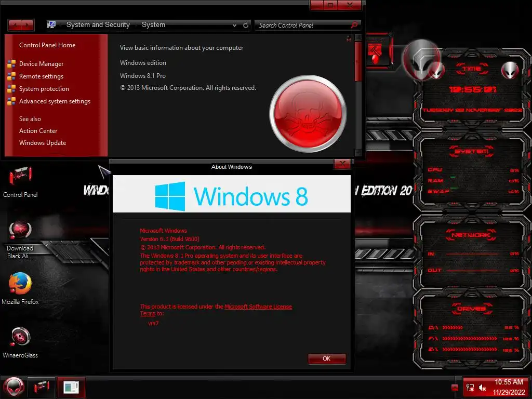
Task: Open the taskbar clock showing 10:55 AM
Action: [x=509, y=387]
